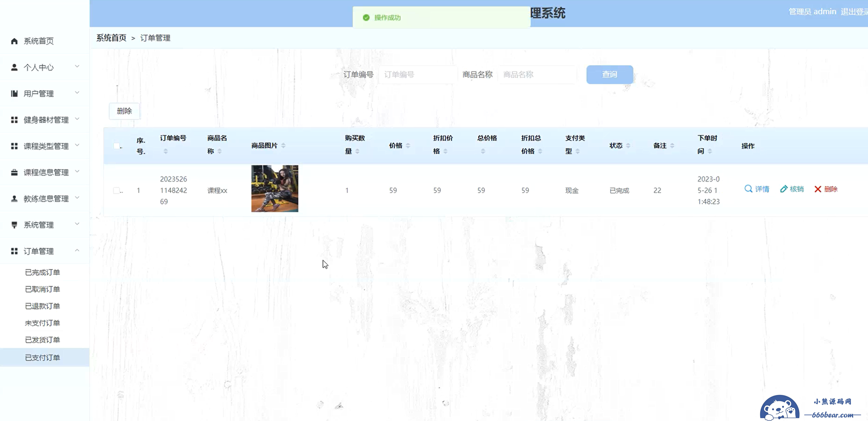This screenshot has height=421, width=868.
Task: Focus the 商品名称 search input
Action: point(537,74)
